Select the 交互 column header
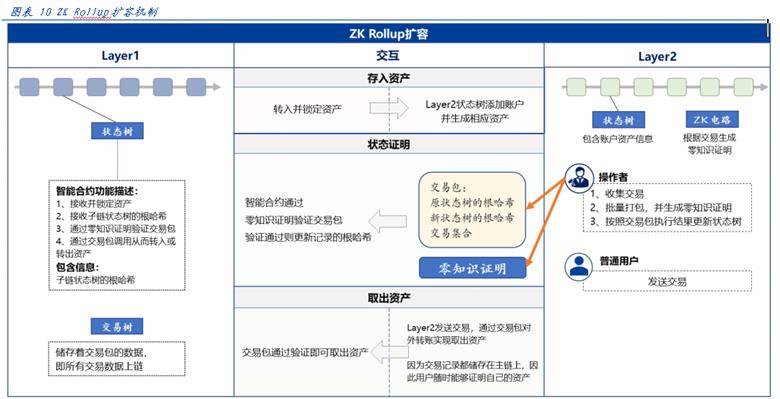 click(x=389, y=56)
